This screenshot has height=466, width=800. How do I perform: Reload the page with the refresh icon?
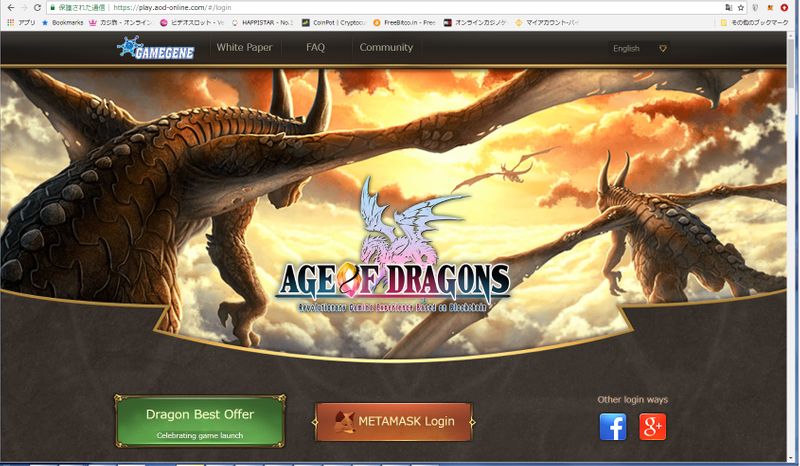tap(37, 7)
